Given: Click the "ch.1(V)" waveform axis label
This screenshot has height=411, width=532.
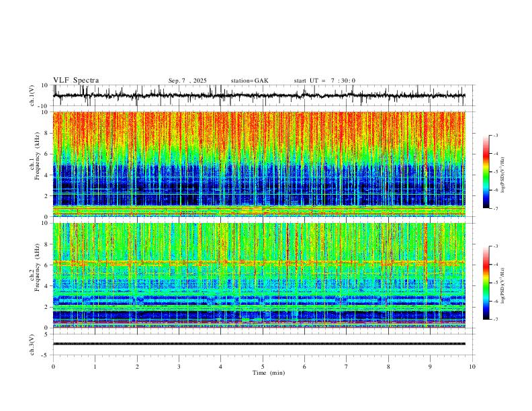Looking at the screenshot, I should [x=32, y=95].
